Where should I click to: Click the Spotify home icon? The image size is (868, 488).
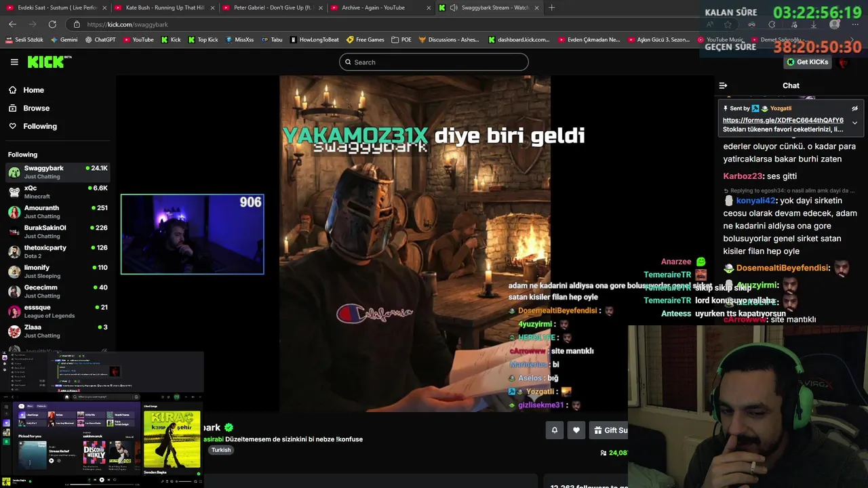click(66, 397)
